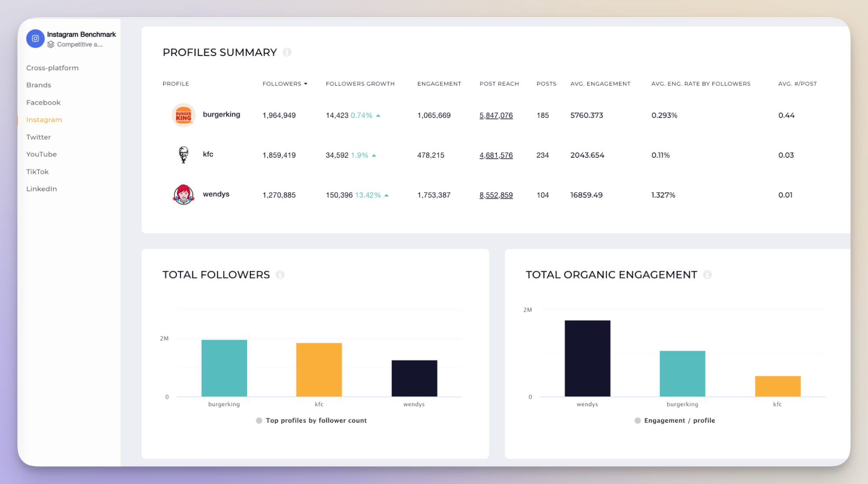Click the Twitter sidebar icon
Screen dimensions: 868x484
38,137
